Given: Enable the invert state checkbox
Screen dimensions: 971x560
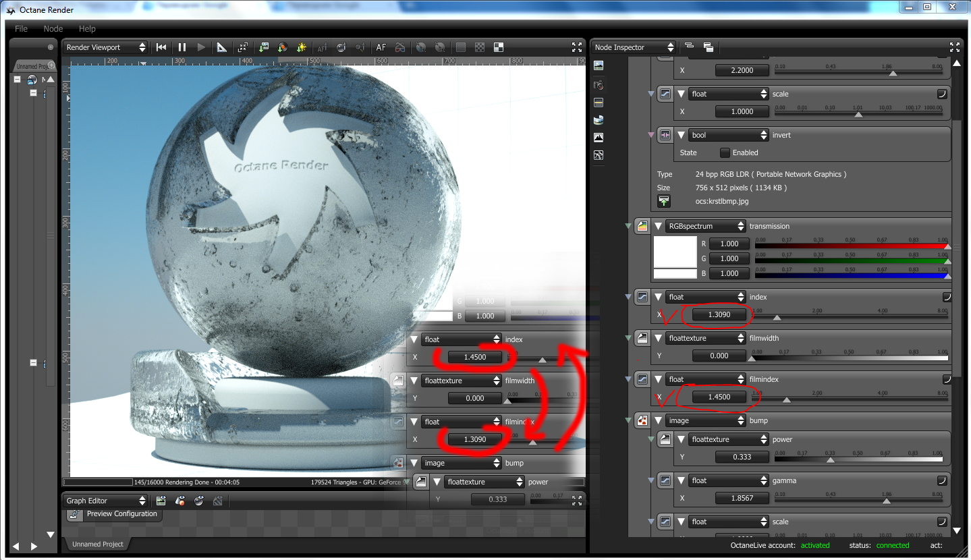Looking at the screenshot, I should pos(725,152).
